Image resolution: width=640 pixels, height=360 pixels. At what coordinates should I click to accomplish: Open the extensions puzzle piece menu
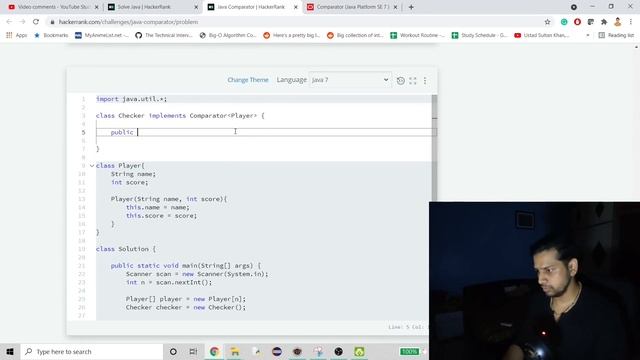click(x=604, y=22)
